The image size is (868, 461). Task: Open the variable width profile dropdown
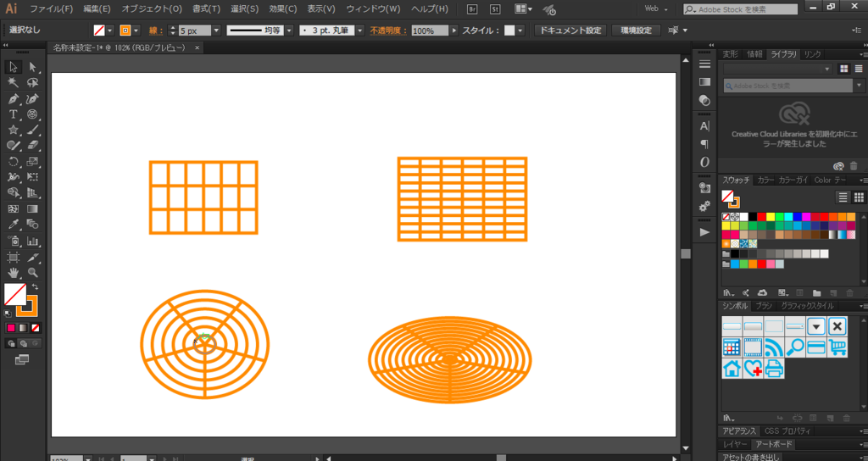click(289, 31)
